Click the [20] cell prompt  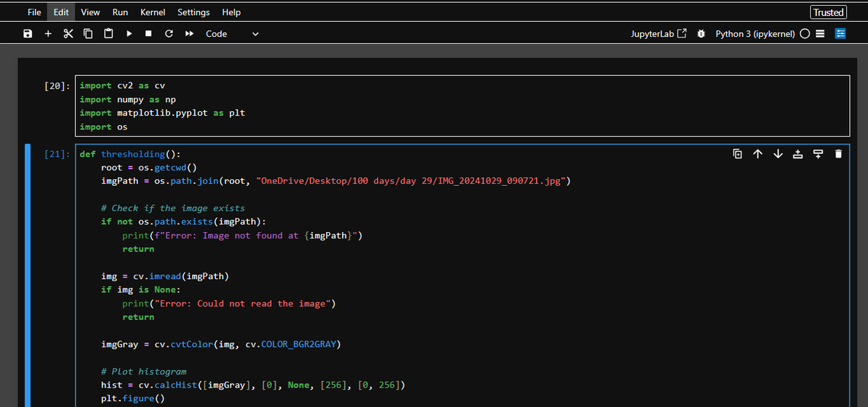(x=57, y=86)
